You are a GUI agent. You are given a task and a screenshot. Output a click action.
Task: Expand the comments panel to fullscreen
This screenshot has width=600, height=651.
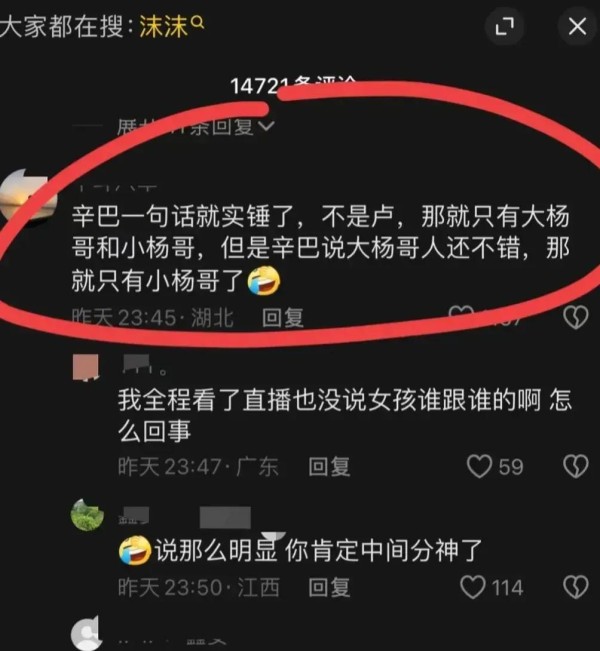[504, 27]
